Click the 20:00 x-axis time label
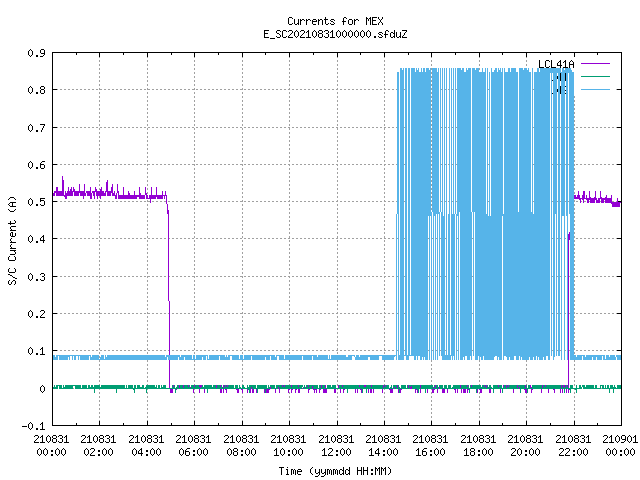The image size is (640, 480). [x=526, y=452]
